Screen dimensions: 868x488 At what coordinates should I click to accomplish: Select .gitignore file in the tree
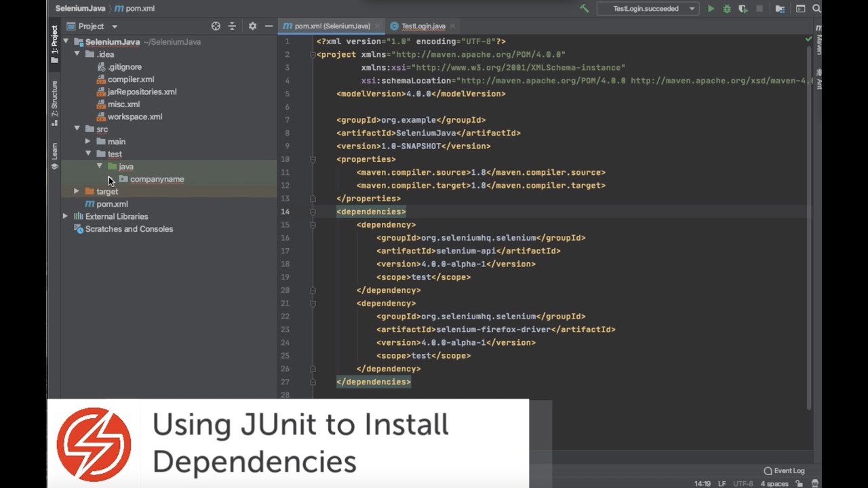124,67
